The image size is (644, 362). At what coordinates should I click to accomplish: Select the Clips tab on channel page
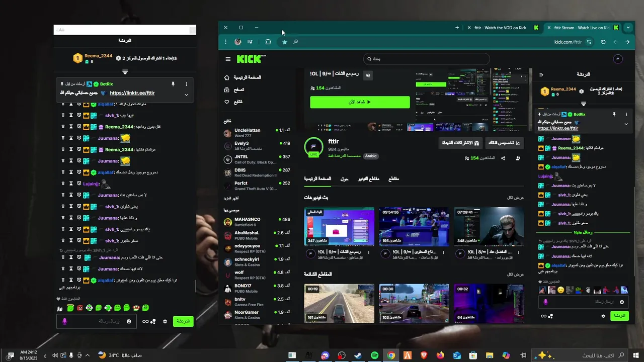coord(393,179)
